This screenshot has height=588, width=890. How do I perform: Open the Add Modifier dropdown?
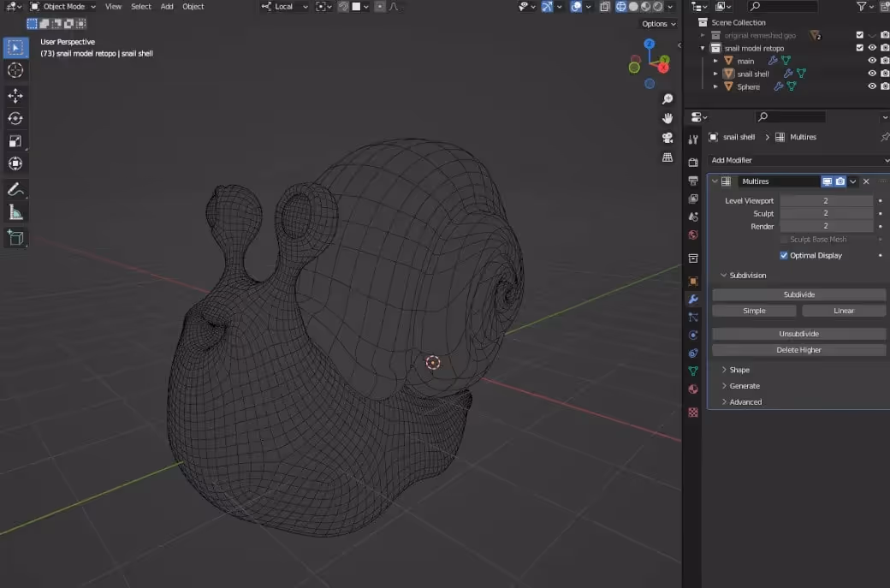pyautogui.click(x=798, y=160)
